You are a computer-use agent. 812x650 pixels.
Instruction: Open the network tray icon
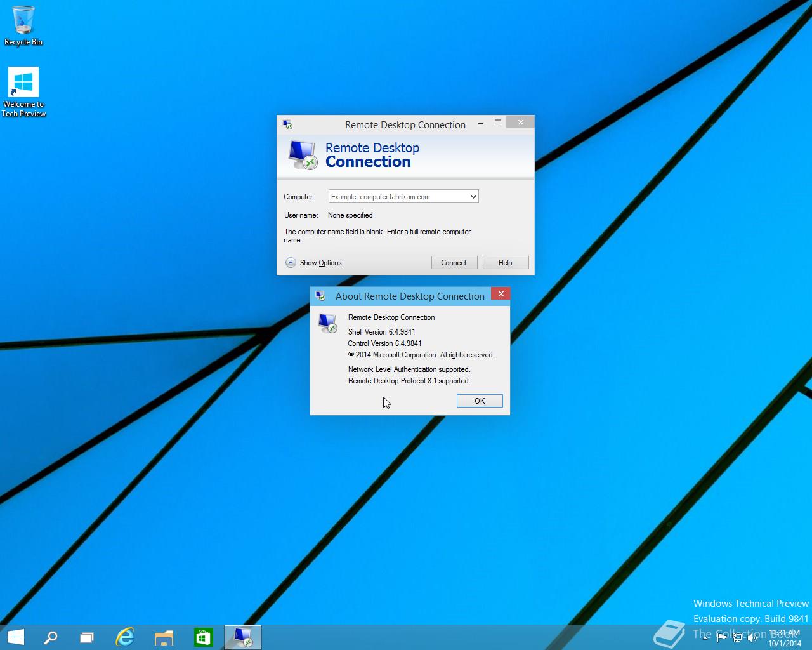coord(737,638)
